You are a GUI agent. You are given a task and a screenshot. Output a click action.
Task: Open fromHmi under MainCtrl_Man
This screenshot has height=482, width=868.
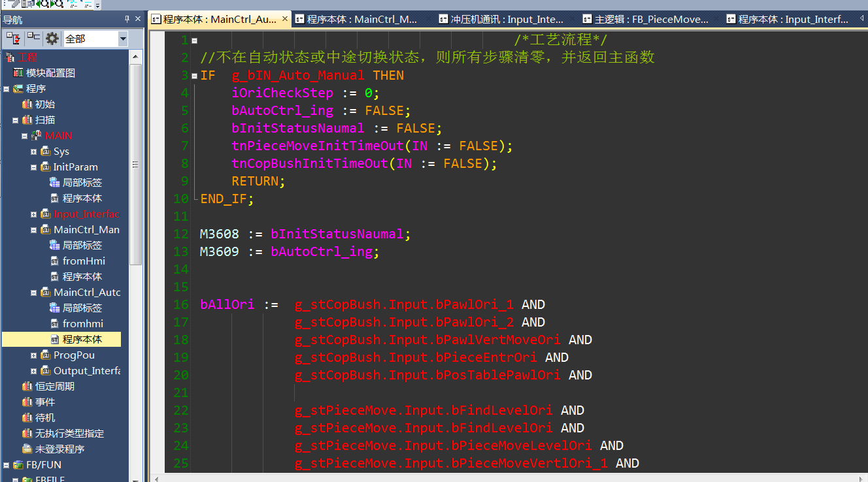point(84,261)
